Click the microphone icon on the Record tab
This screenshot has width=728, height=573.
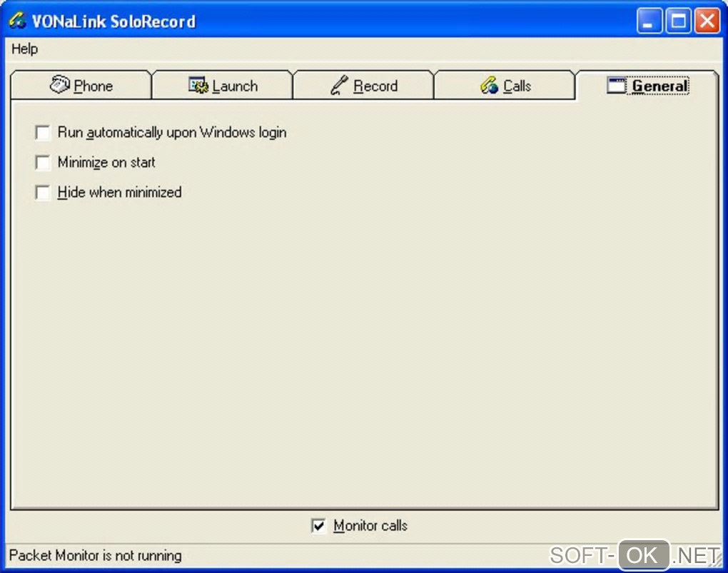pos(340,85)
